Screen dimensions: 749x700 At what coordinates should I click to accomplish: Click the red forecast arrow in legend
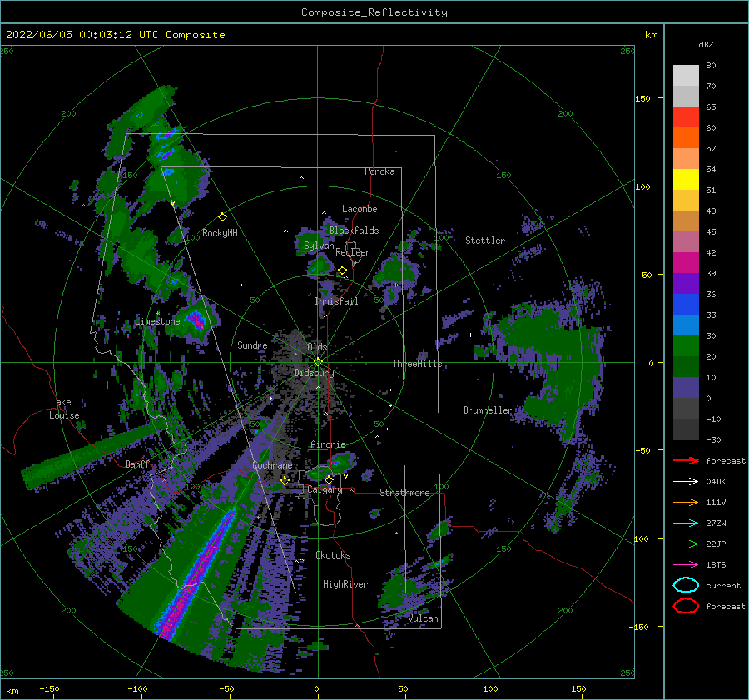tap(686, 460)
